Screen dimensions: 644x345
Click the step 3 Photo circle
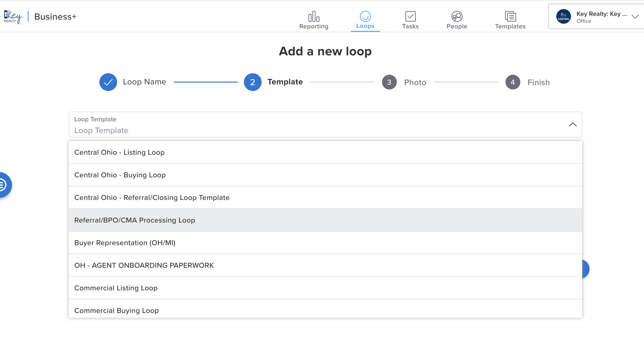tap(389, 82)
